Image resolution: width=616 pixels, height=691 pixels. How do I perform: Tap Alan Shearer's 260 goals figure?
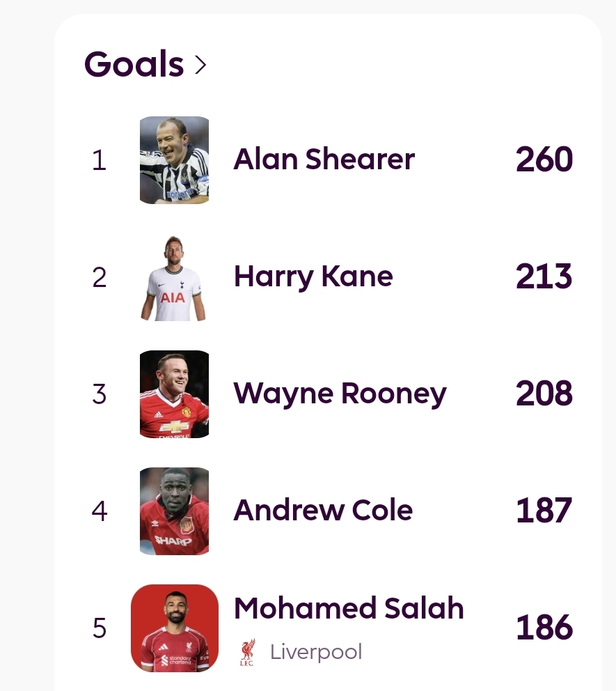click(x=544, y=160)
